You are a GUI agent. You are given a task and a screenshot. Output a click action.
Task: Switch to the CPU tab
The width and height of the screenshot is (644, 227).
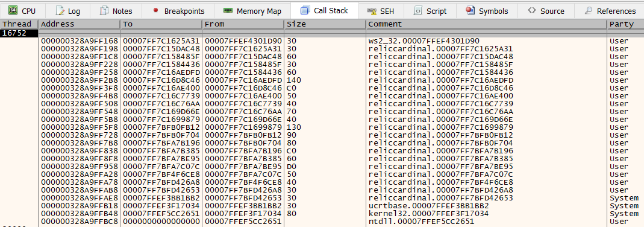22,11
